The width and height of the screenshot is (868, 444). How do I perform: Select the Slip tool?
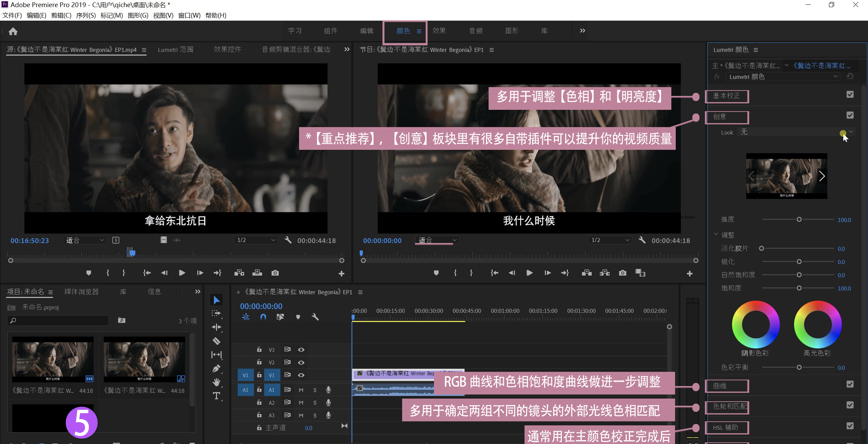(216, 355)
